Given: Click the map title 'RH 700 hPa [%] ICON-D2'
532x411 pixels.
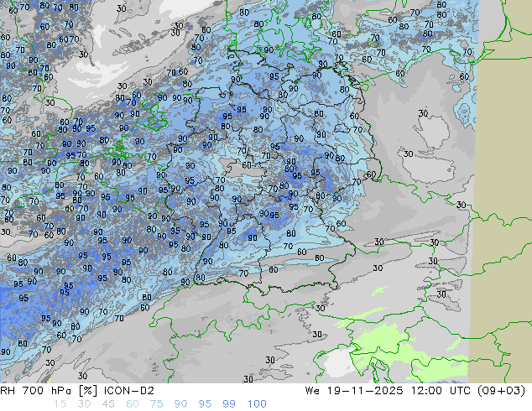Looking at the screenshot, I should click(x=77, y=391).
